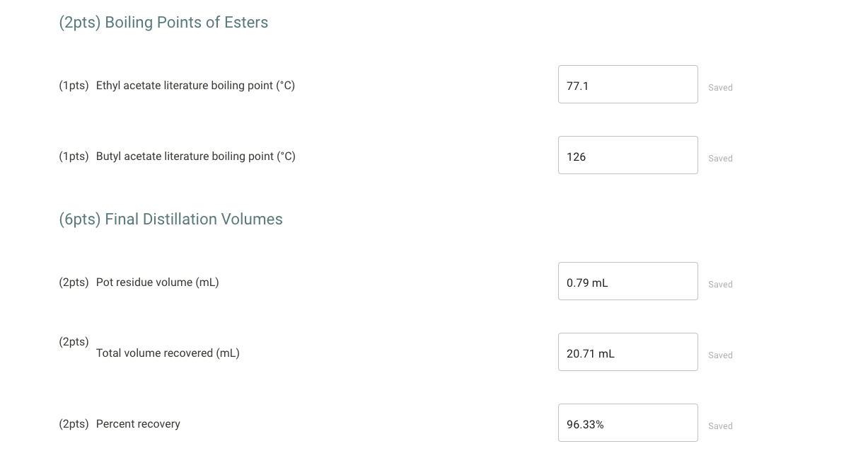Click the value 126 to modify it
868x468 pixels.
pyautogui.click(x=576, y=156)
